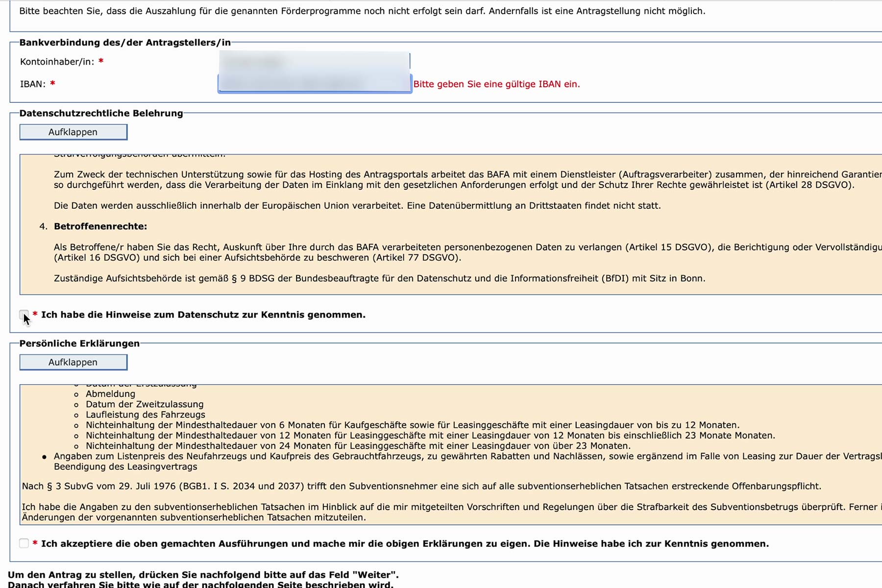Expand Persönliche Erklärungen with Aufklappen
The height and width of the screenshot is (588, 882).
click(73, 362)
